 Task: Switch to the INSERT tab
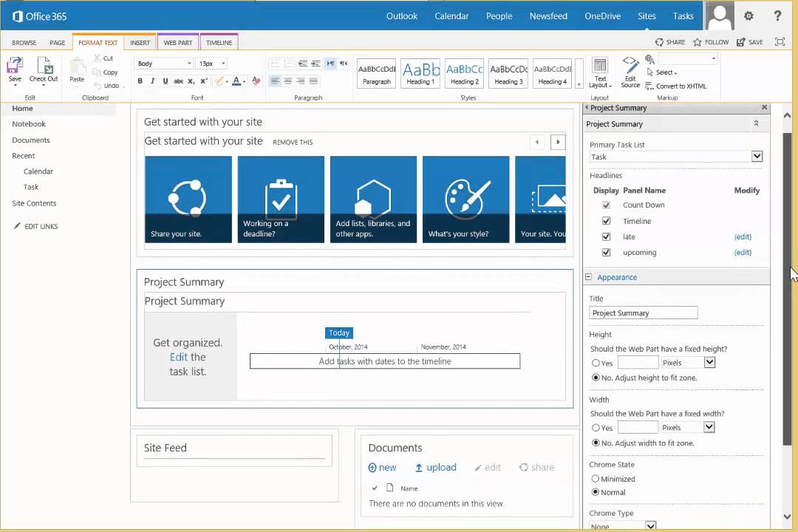coord(140,43)
